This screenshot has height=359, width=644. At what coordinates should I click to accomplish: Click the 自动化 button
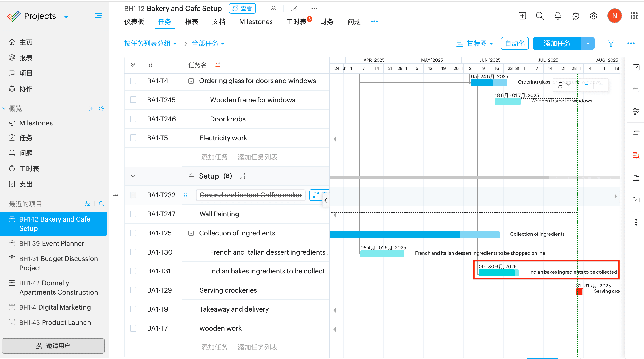[515, 43]
